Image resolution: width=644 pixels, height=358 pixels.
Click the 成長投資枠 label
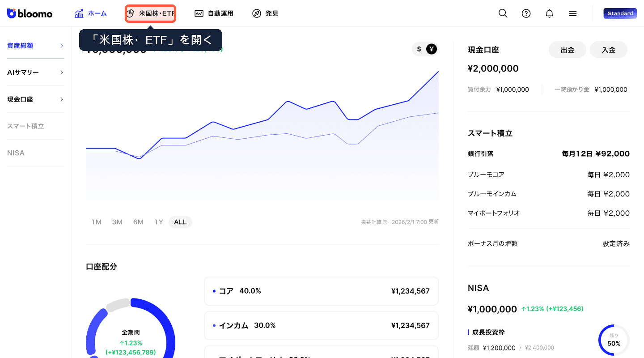488,332
